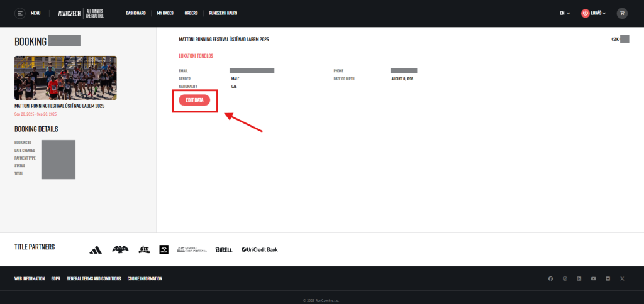Viewport: 644px width, 304px height.
Task: Click the CZE nationality value
Action: click(x=234, y=87)
